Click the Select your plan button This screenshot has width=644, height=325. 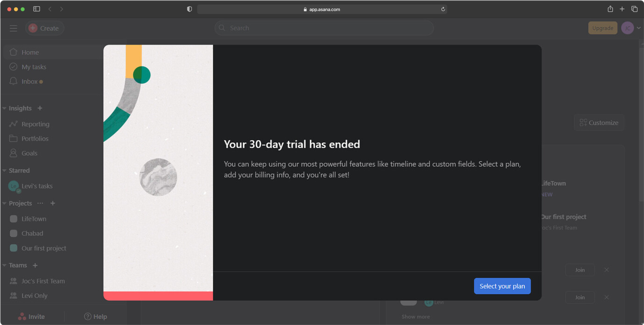click(502, 286)
